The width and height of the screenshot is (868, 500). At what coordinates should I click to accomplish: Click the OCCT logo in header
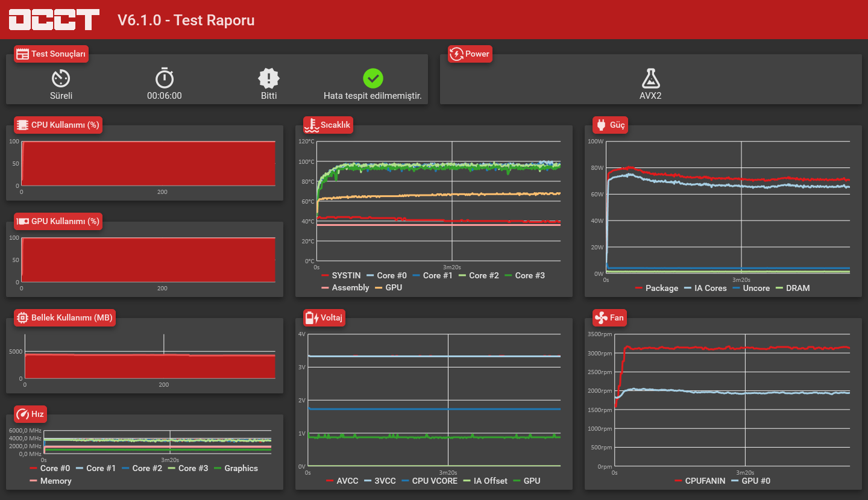click(54, 20)
